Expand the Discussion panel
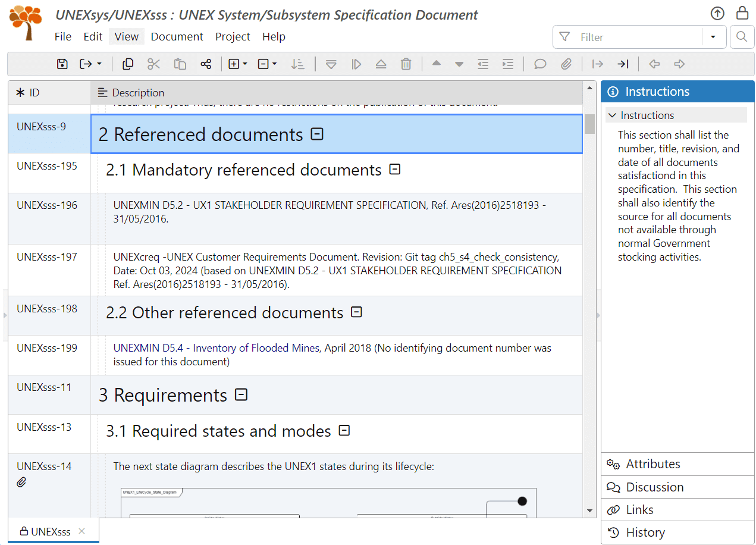The width and height of the screenshot is (756, 545). click(x=677, y=487)
